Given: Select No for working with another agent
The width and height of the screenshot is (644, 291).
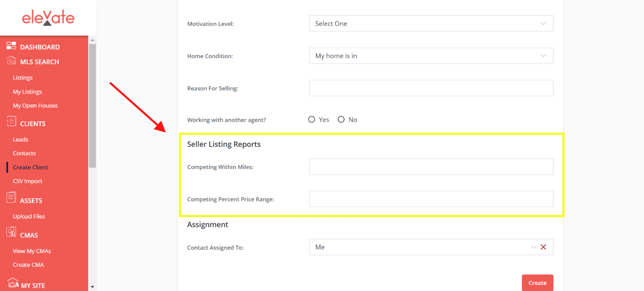Looking at the screenshot, I should (341, 119).
